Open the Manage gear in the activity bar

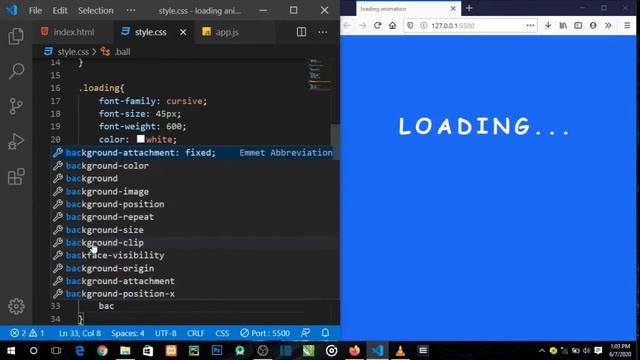pos(16,306)
